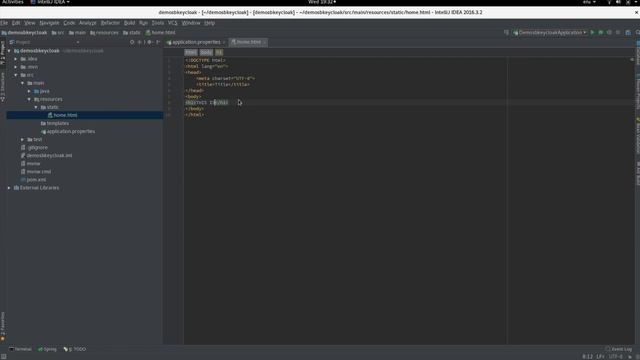Open the Edit menu
Image resolution: width=640 pixels, height=360 pixels.
[x=16, y=23]
